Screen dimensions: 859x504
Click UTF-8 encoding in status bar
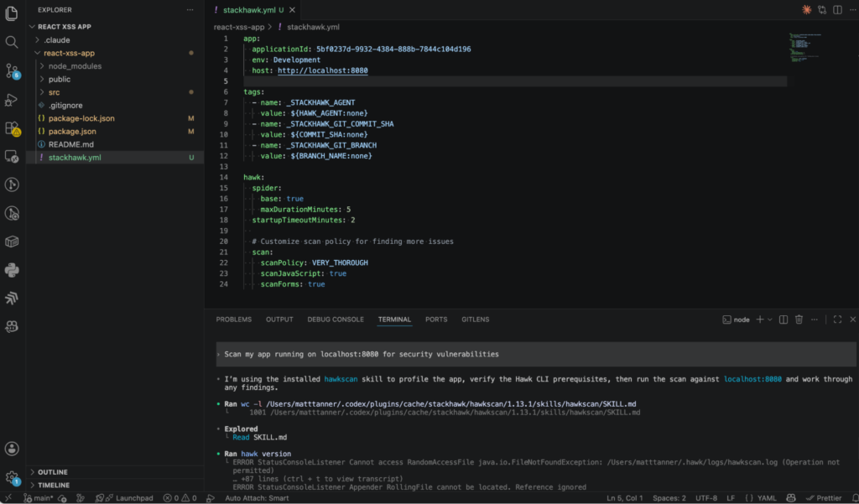(x=706, y=498)
